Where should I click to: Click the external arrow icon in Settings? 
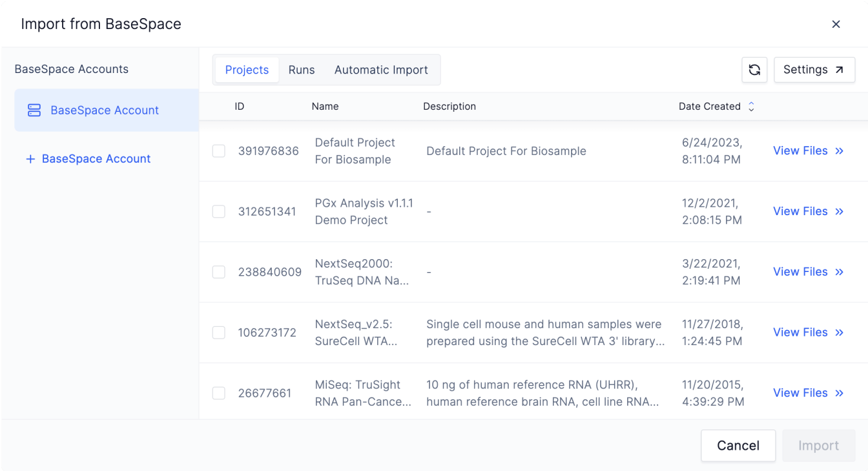click(839, 70)
